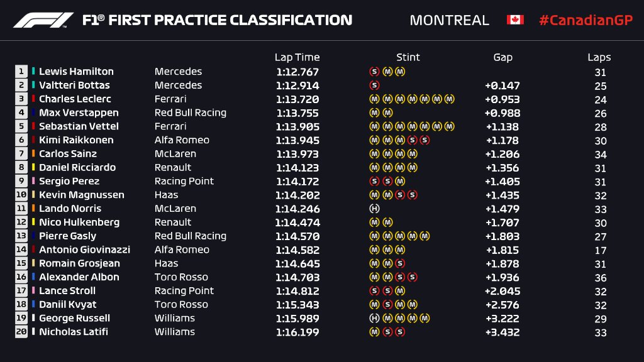The image size is (644, 362).
Task: Click the MONTREAL location label
Action: (449, 20)
